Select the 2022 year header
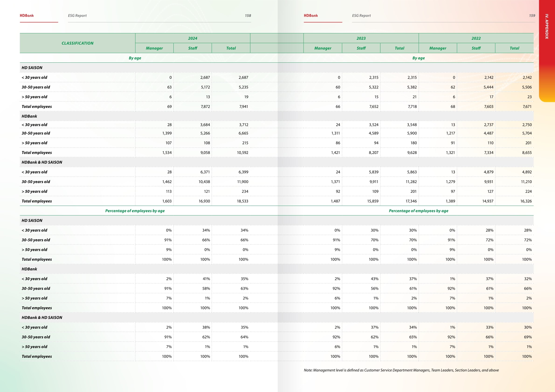 (476, 38)
